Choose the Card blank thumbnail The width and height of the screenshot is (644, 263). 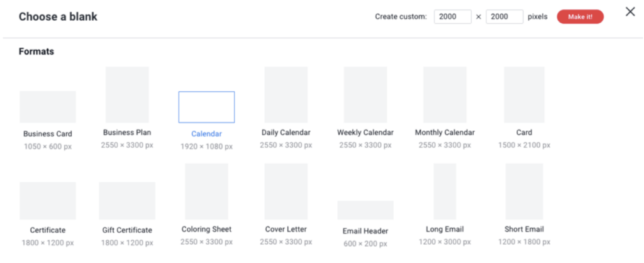pos(524,94)
